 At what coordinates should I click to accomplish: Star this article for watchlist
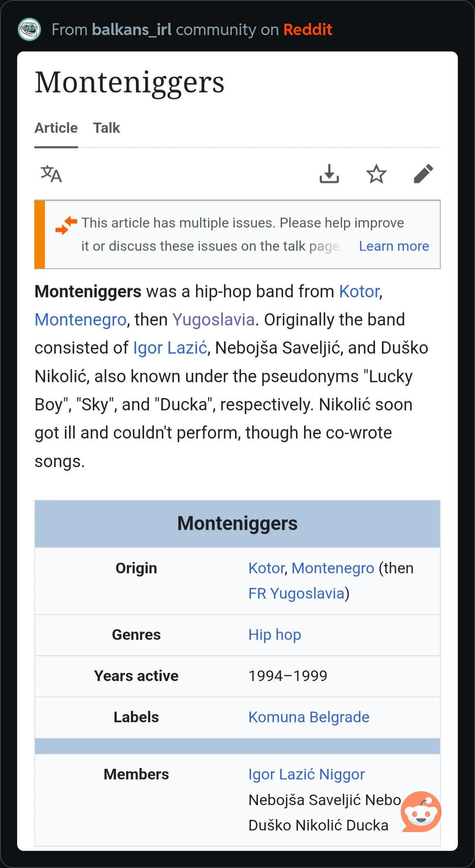[x=376, y=174]
